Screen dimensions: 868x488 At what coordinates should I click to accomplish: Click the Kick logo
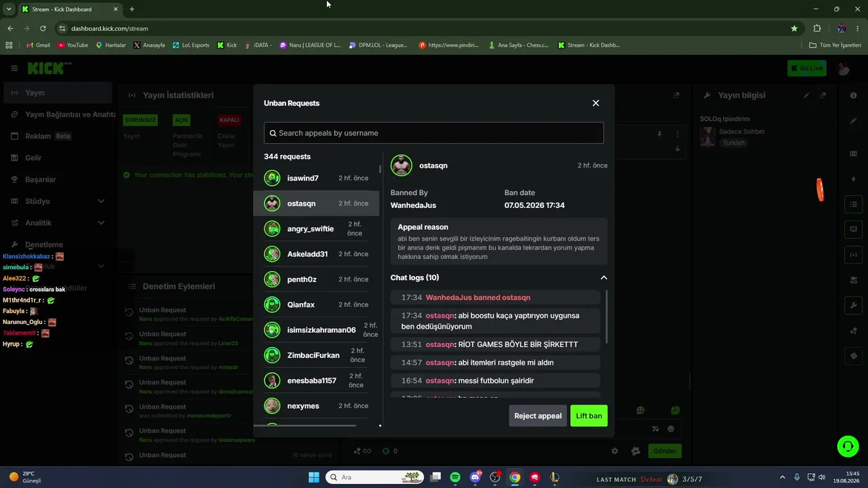tap(49, 68)
